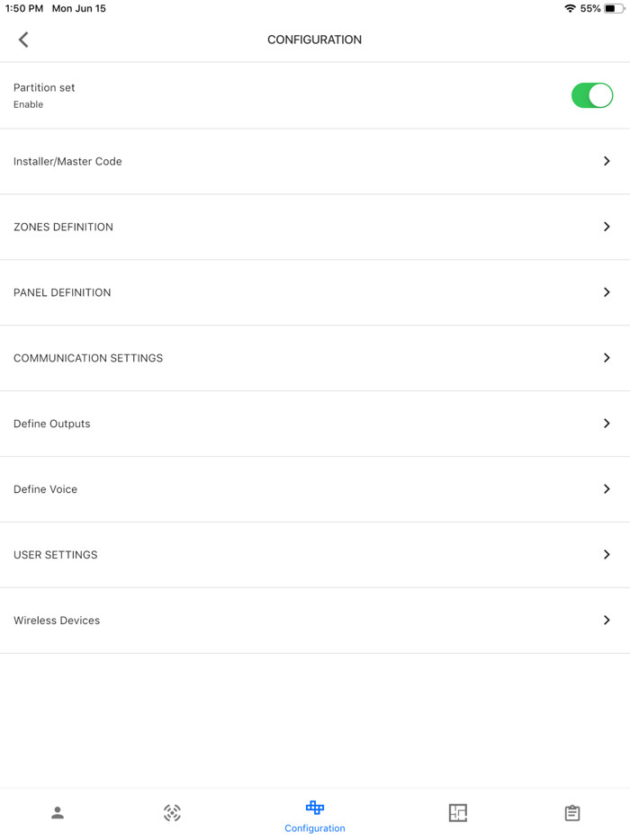This screenshot has height=840, width=630.
Task: Tap the back arrow icon
Action: point(23,40)
